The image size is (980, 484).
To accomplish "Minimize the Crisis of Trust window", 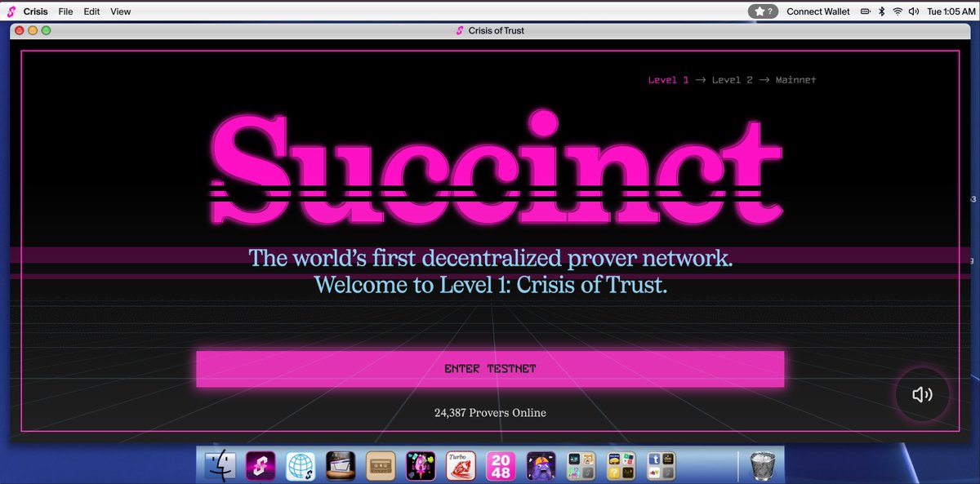I will (33, 30).
